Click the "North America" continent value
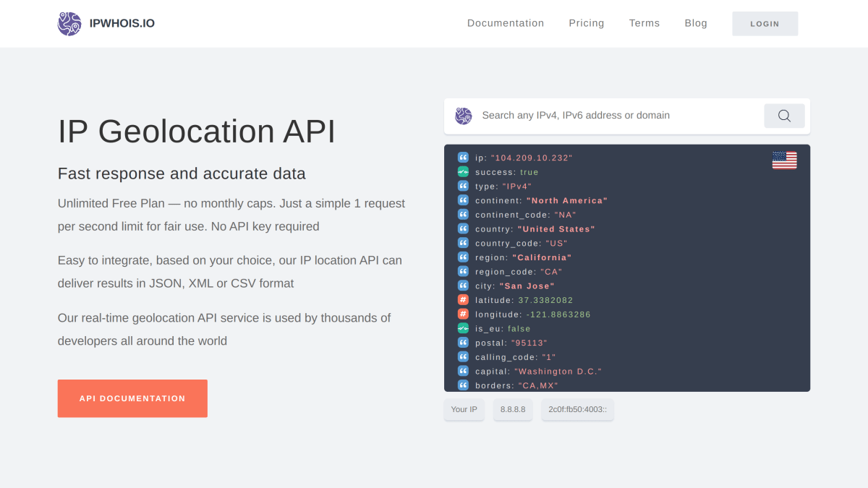Screen dimensions: 868x488 (x=567, y=200)
